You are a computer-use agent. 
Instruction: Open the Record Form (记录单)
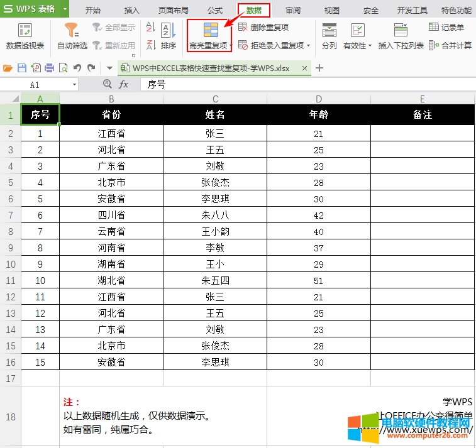pyautogui.click(x=446, y=27)
